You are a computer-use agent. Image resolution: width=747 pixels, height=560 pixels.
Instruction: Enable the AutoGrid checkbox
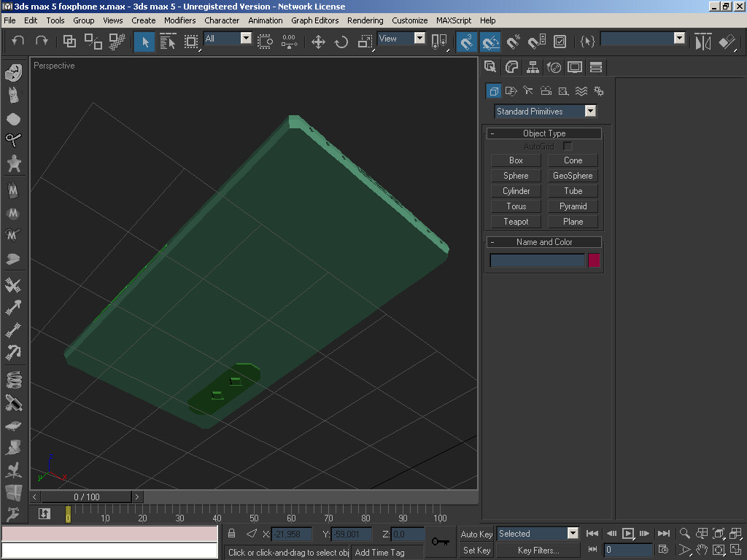[x=567, y=146]
